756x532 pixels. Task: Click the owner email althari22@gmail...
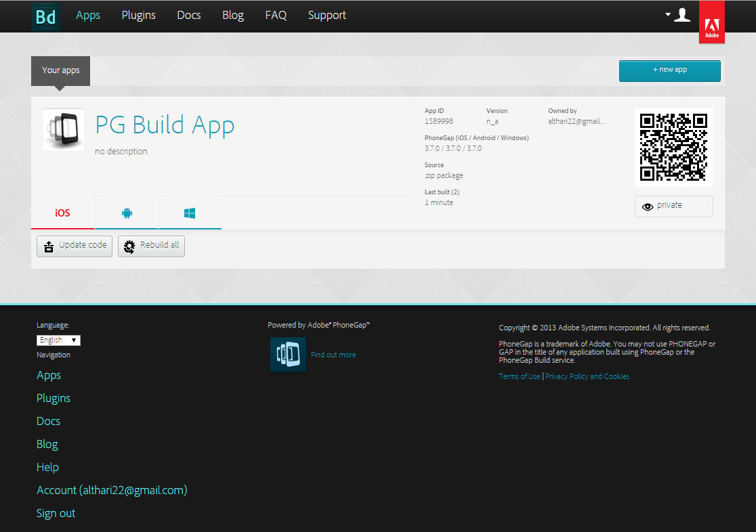577,121
